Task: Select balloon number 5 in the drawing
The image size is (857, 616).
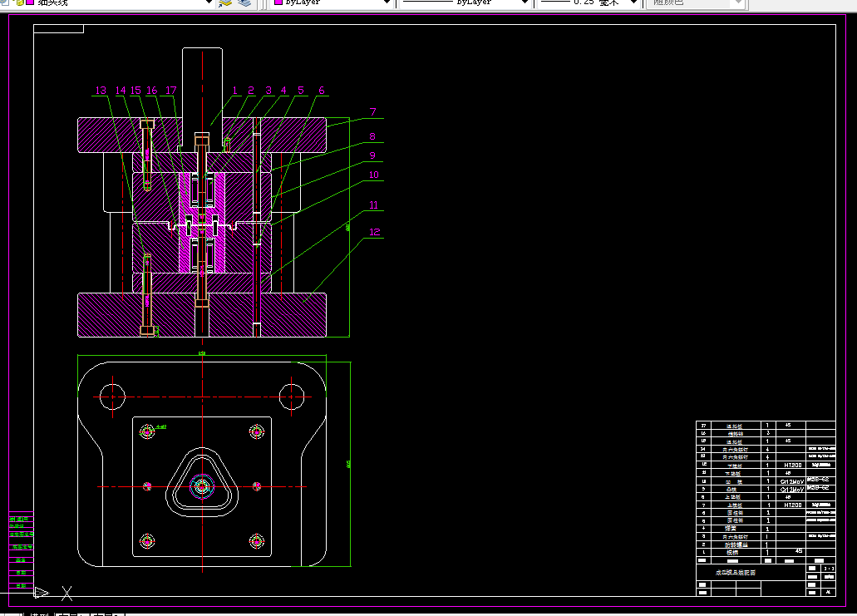Action: (x=301, y=90)
